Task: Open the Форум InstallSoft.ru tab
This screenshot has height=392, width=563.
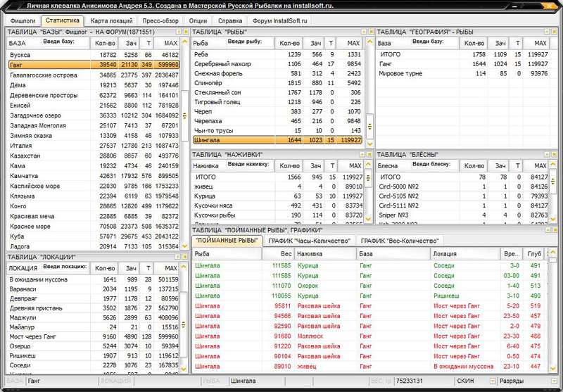Action: click(281, 21)
